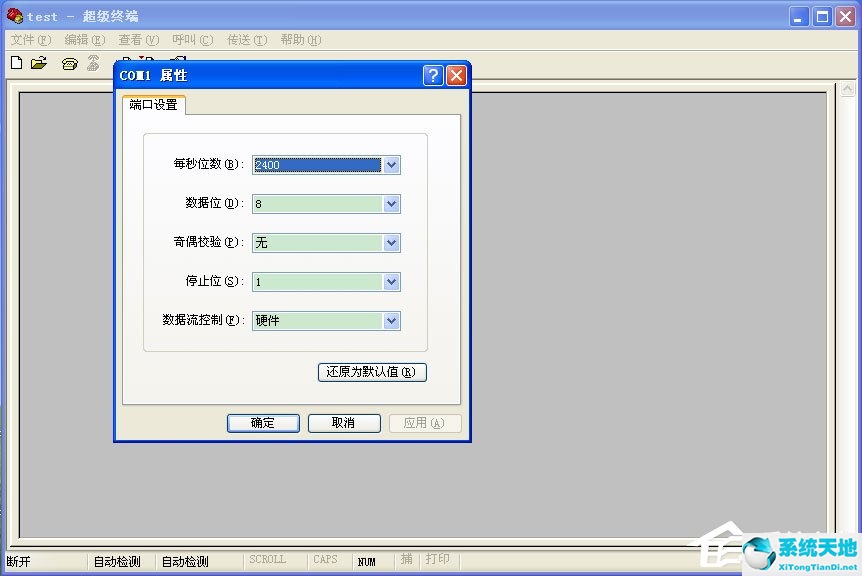Confirm settings with the 确定 button
Screen dimensions: 862x576
(x=263, y=422)
